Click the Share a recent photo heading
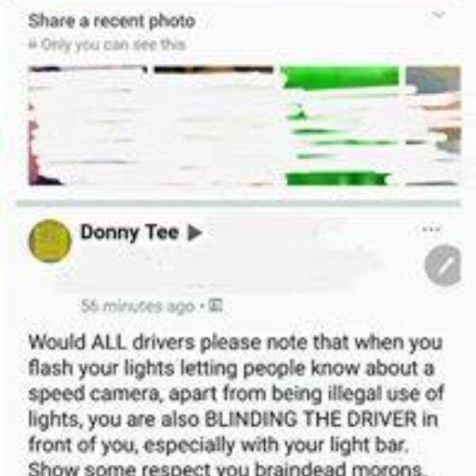476x476 pixels. [x=112, y=21]
